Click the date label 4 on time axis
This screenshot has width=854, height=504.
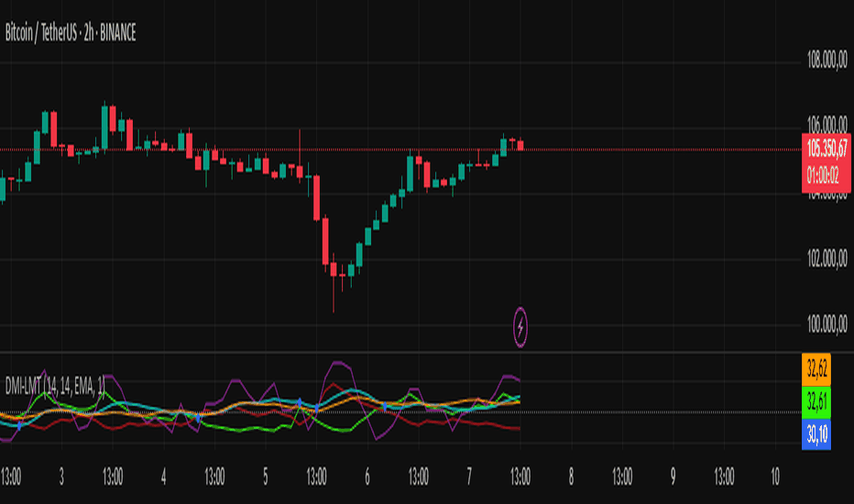[x=163, y=477]
